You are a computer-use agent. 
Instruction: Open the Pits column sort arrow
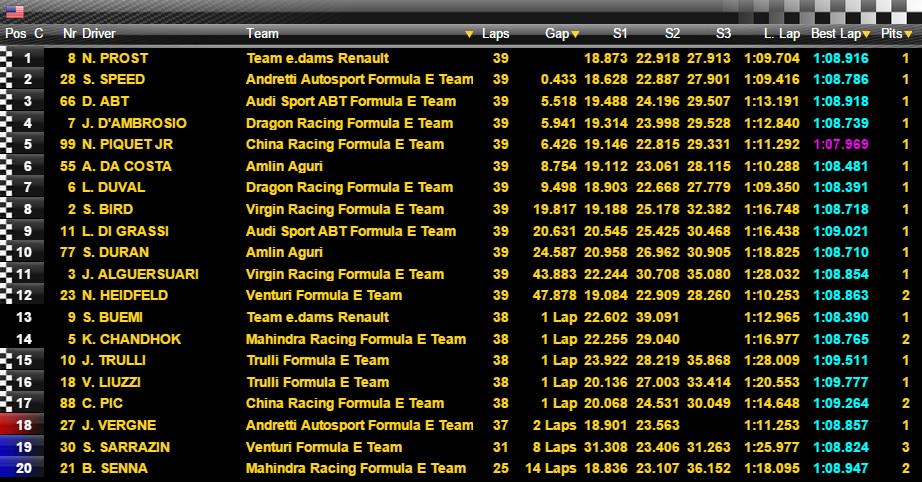point(908,34)
